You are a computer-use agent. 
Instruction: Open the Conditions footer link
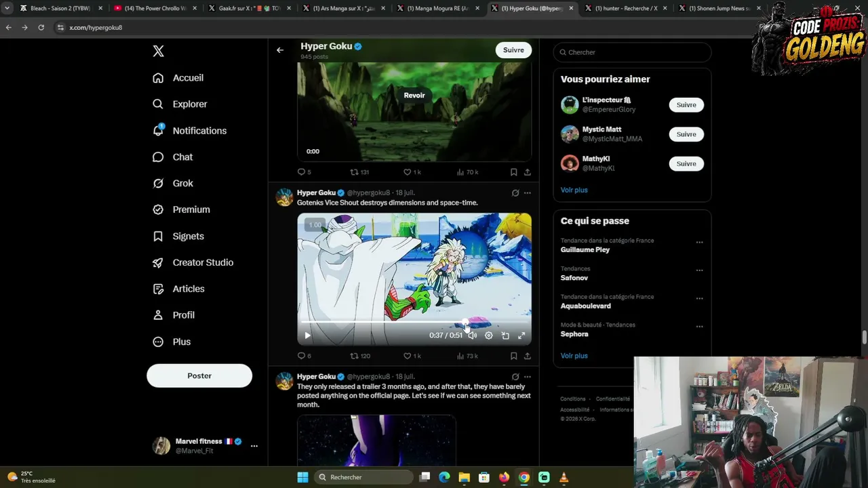573,399
